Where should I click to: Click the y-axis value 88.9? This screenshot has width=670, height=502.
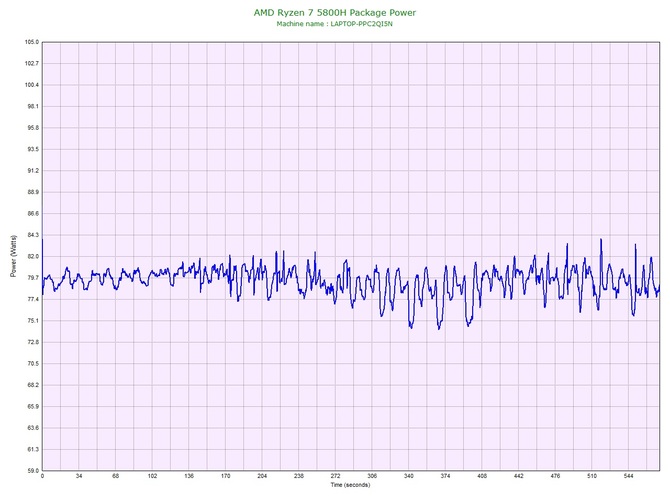32,192
